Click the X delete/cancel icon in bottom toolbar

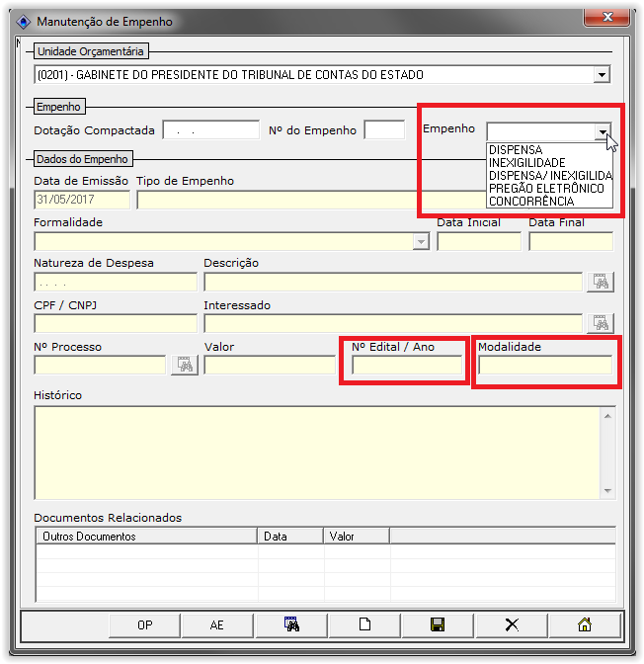[x=511, y=624]
